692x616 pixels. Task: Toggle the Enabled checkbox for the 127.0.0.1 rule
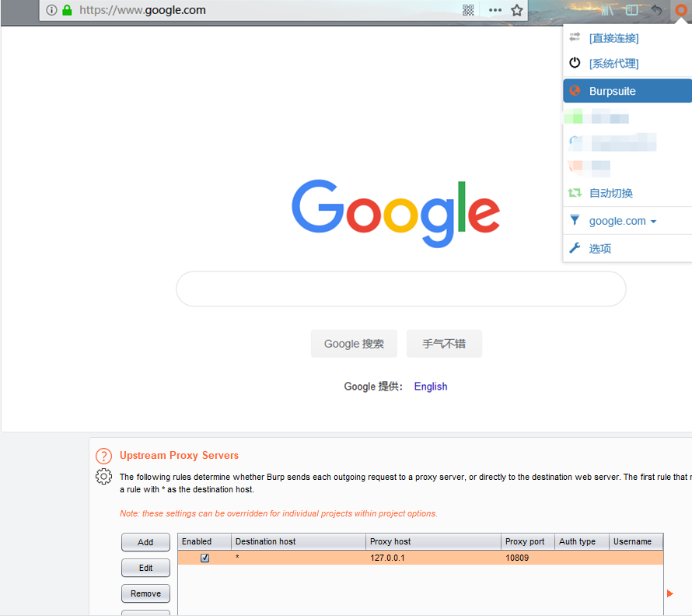[x=204, y=558]
